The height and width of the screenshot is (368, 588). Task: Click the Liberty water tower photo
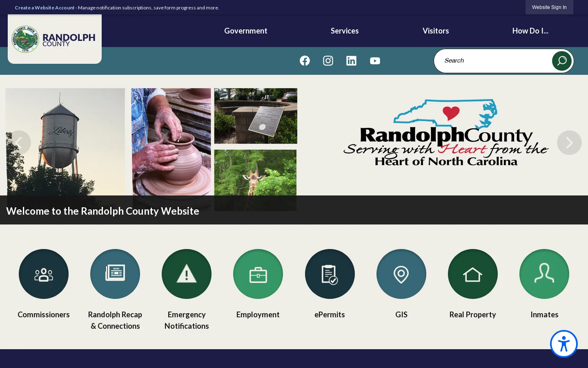65,142
